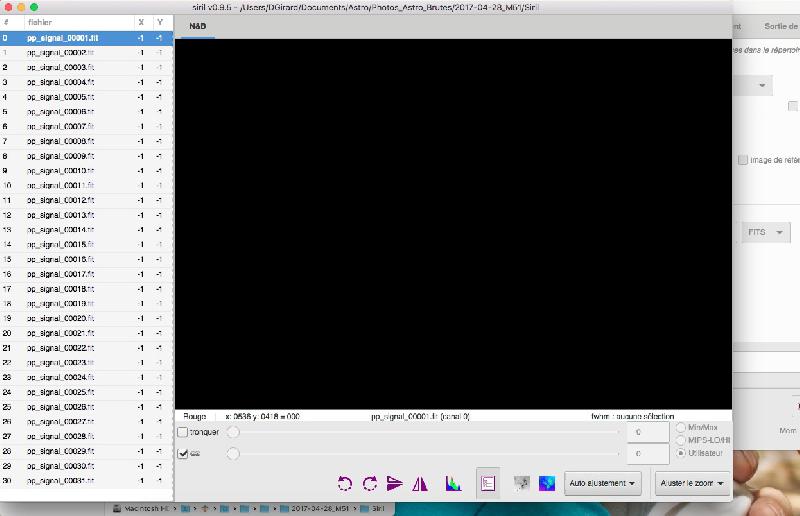800x516 pixels.
Task: Select row pp_signal_00003.fit
Action: tap(86, 67)
